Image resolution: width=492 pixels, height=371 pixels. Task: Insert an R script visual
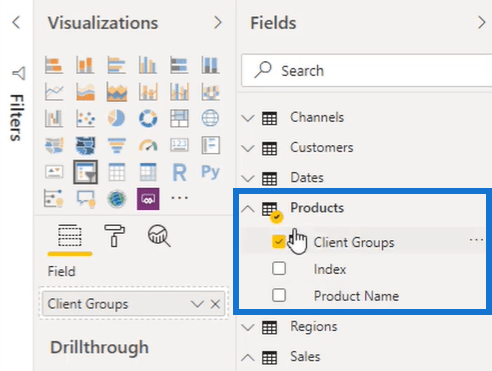click(x=179, y=172)
